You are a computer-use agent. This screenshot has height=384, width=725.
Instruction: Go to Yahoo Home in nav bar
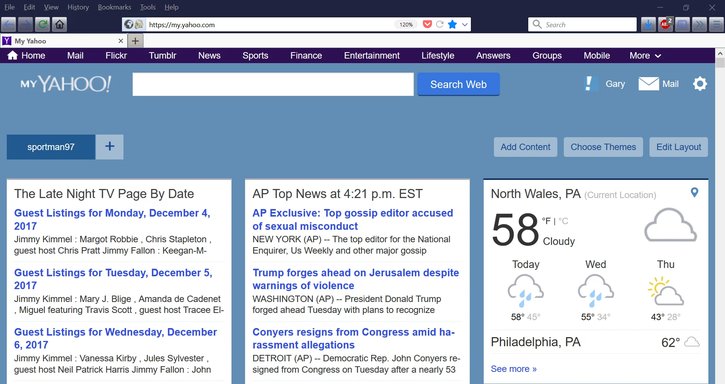pos(26,56)
